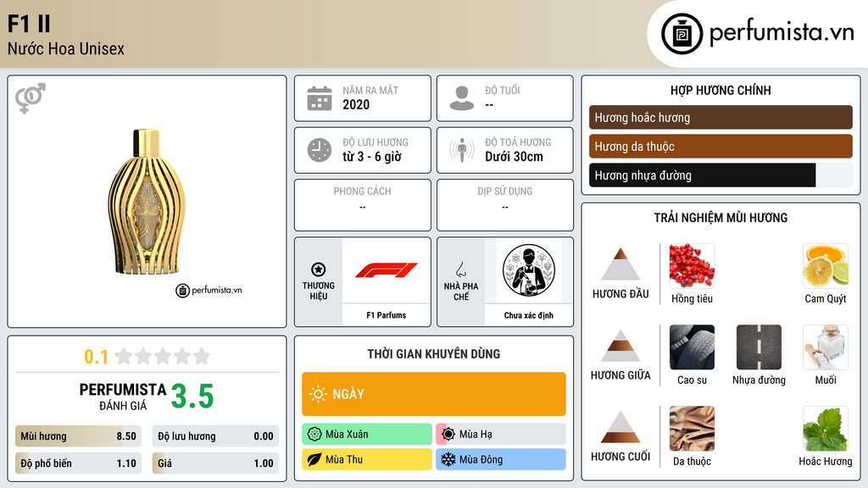
Task: Open the Cao su tire note image
Action: point(692,347)
